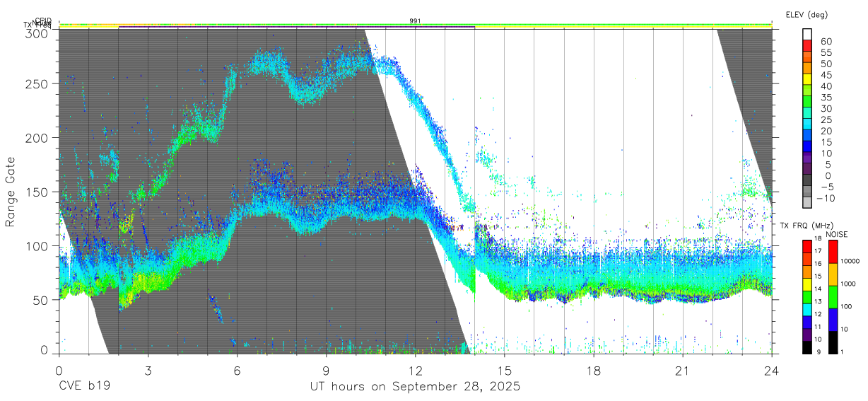Image resolution: width=868 pixels, height=401 pixels.
Task: Select the 100 label on NOISE scale
Action: click(x=847, y=306)
